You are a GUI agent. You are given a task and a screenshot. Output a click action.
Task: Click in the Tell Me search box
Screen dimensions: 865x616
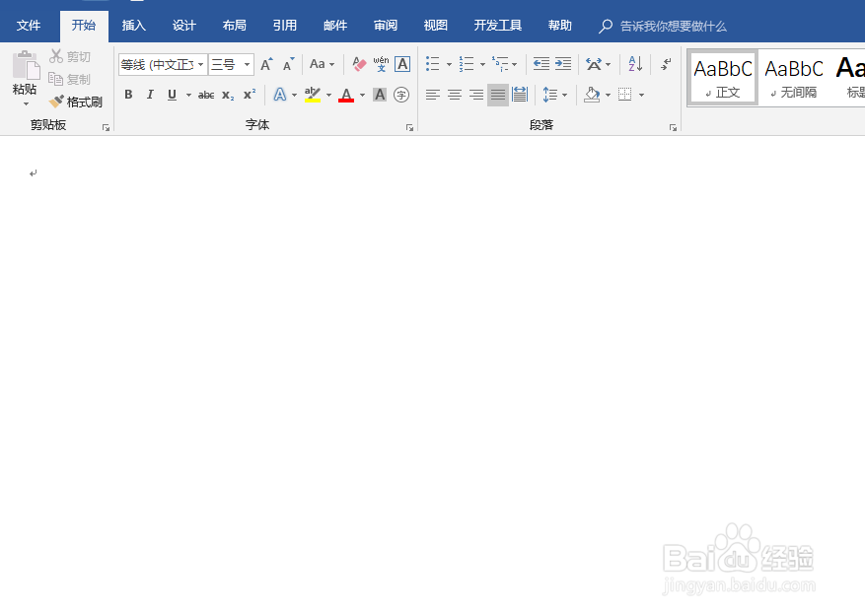[x=673, y=26]
